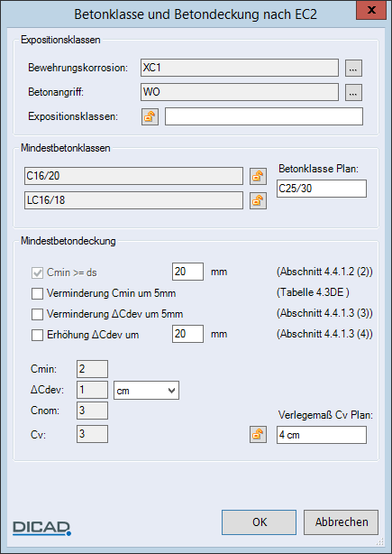Click the Cmin >= ds mm value field

(x=187, y=272)
